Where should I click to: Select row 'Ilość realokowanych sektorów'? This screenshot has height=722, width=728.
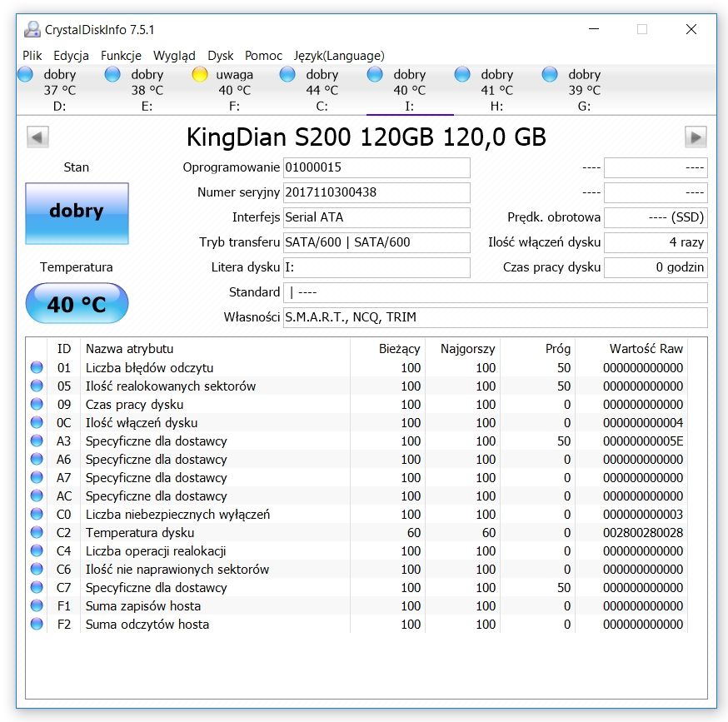[x=357, y=386]
